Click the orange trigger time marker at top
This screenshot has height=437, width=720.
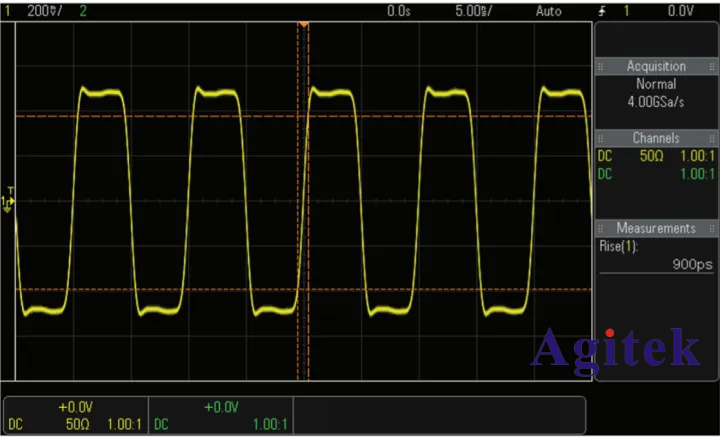coord(304,23)
